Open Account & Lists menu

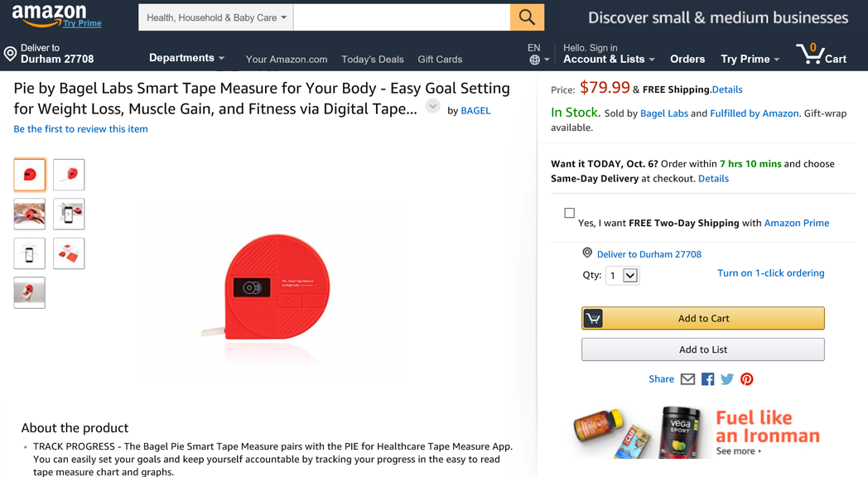[609, 59]
